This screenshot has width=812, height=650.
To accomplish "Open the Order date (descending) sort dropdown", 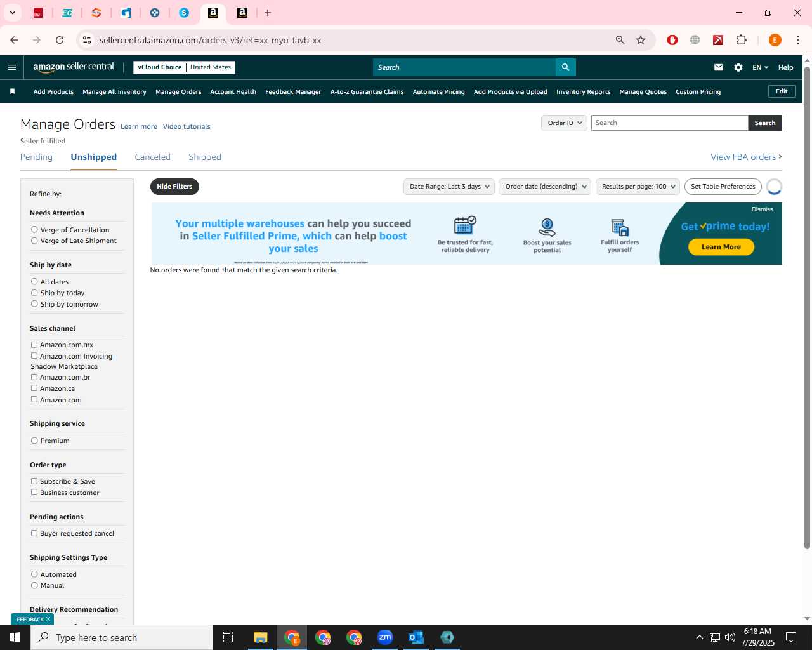I will click(545, 187).
